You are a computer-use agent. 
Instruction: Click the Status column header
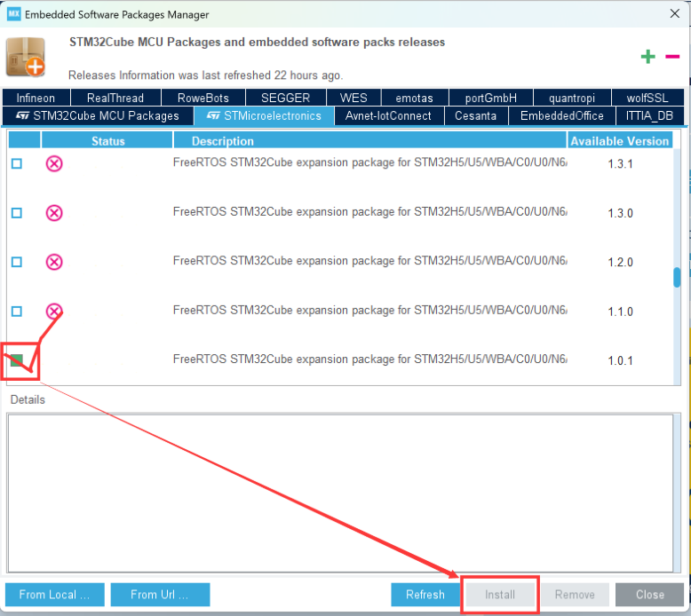[107, 141]
